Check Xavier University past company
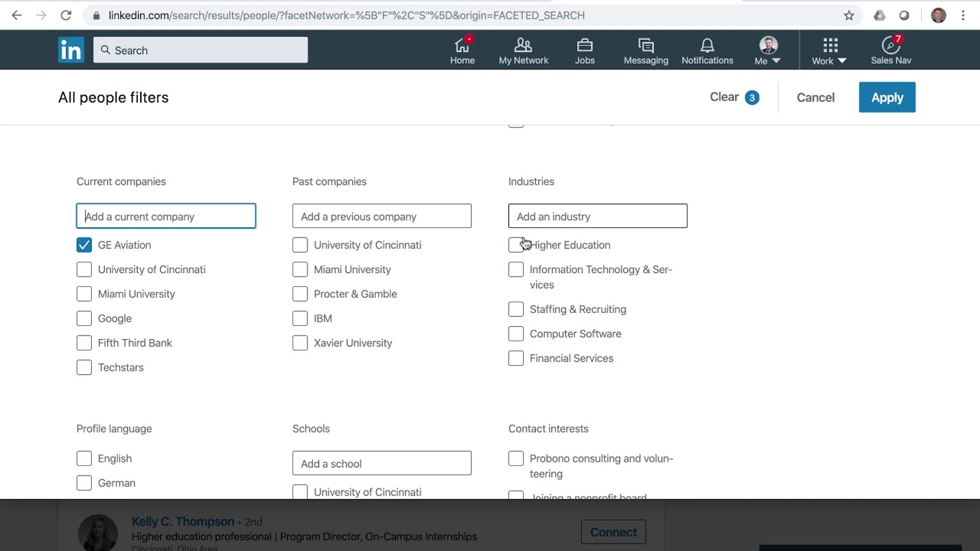 tap(300, 343)
